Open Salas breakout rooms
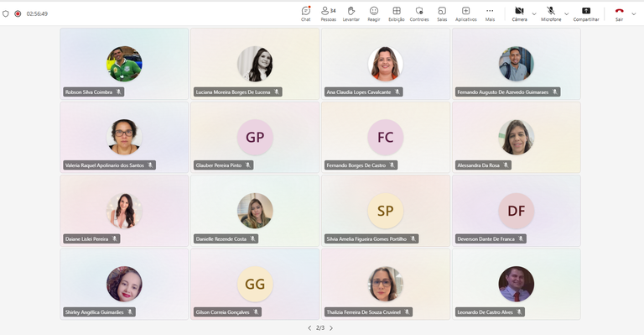The image size is (644, 335). click(442, 13)
